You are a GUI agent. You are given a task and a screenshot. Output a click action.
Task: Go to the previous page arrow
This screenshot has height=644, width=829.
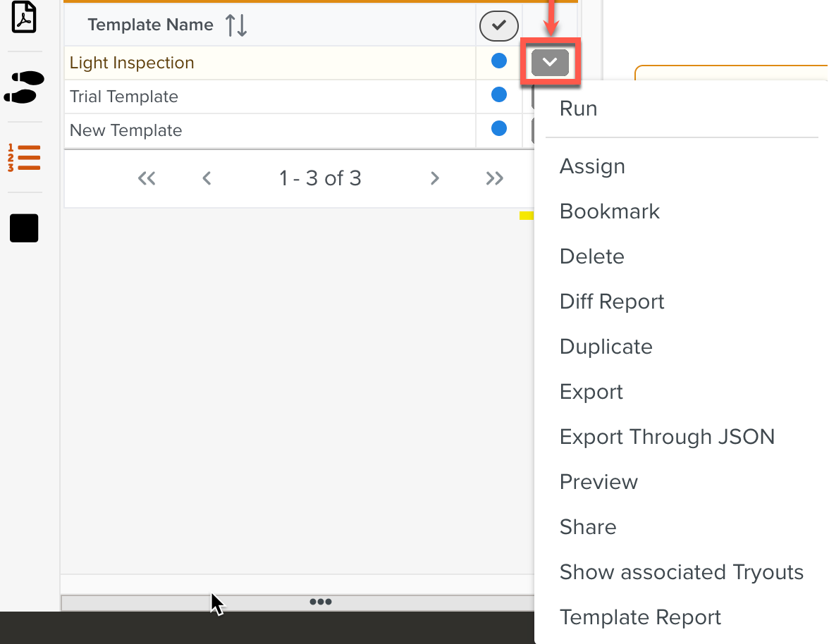pos(207,178)
